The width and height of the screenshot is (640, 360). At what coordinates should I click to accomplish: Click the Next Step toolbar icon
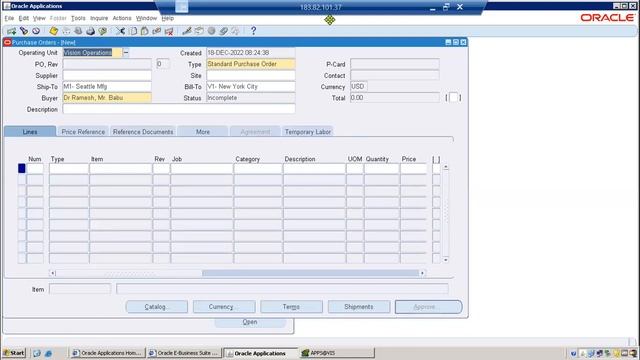66,31
